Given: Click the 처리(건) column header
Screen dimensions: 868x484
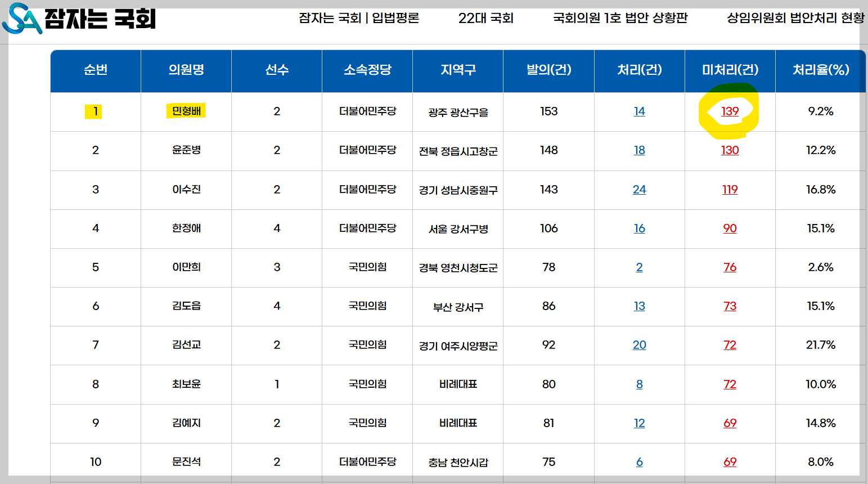Looking at the screenshot, I should pyautogui.click(x=640, y=70).
